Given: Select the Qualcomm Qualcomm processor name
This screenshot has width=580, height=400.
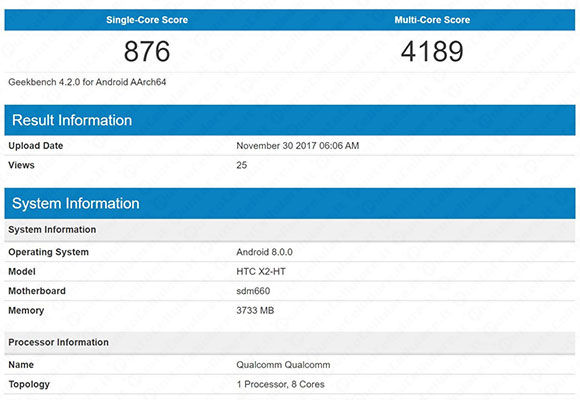Looking at the screenshot, I should coord(283,365).
